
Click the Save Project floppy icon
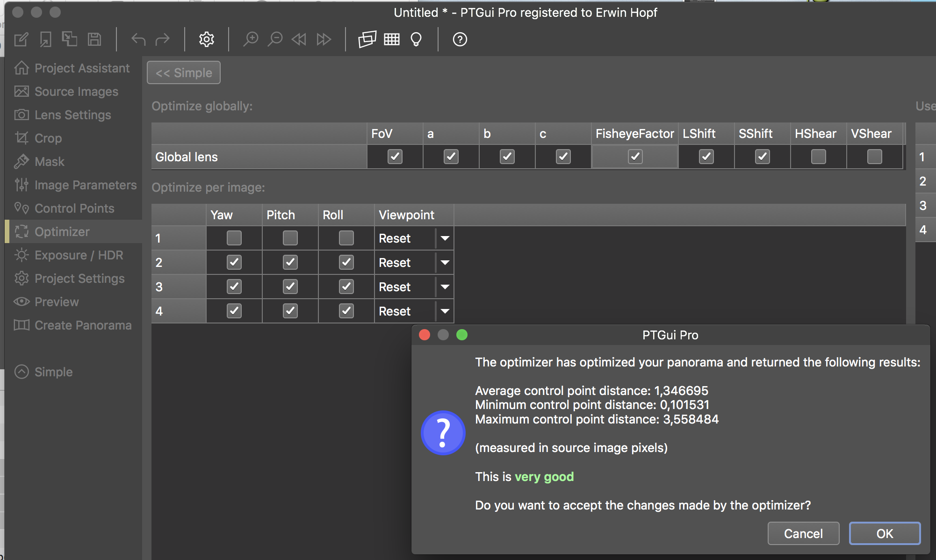click(x=94, y=39)
